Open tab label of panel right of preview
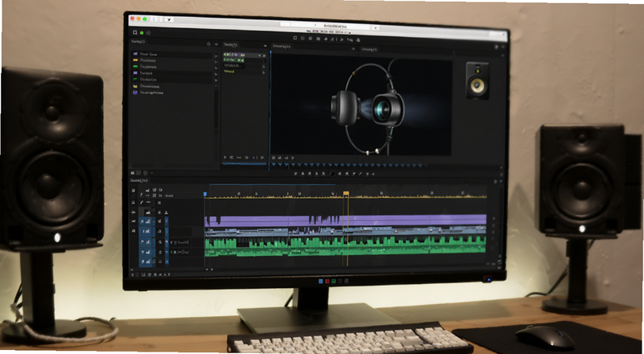Viewport: 644px width, 354px height. (369, 49)
